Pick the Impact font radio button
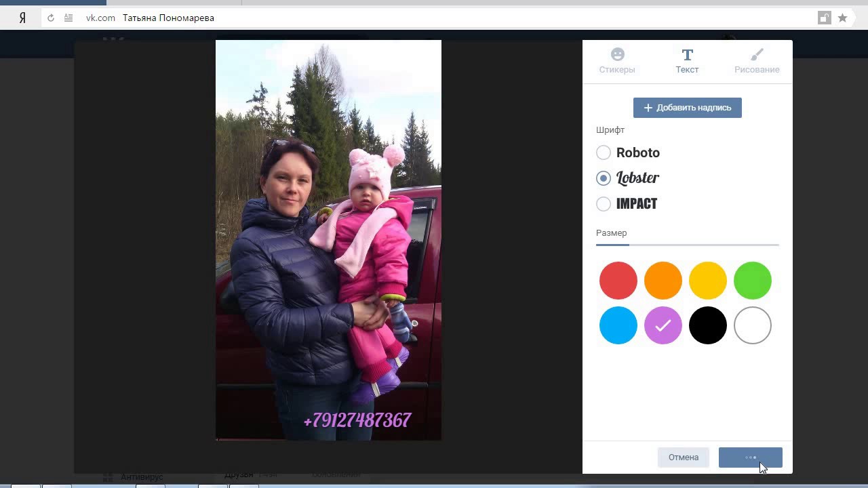 pos(604,204)
